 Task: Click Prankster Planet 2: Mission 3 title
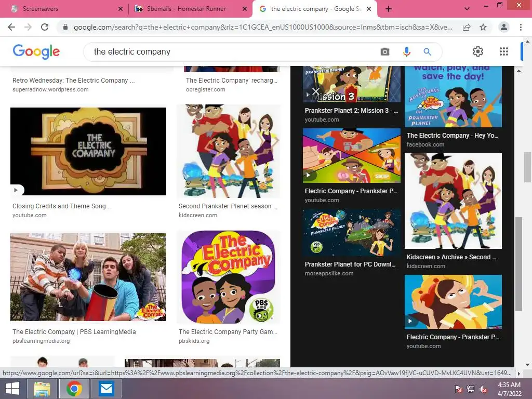pyautogui.click(x=351, y=111)
